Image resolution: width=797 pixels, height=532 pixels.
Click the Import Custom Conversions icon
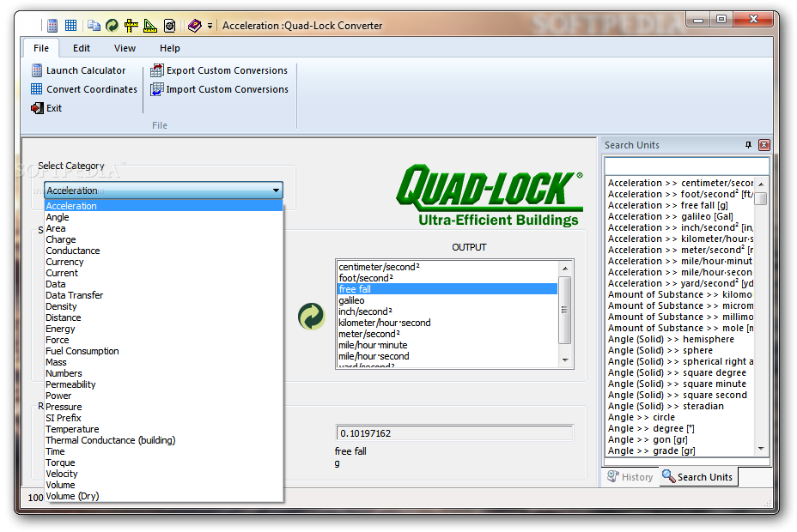click(157, 89)
